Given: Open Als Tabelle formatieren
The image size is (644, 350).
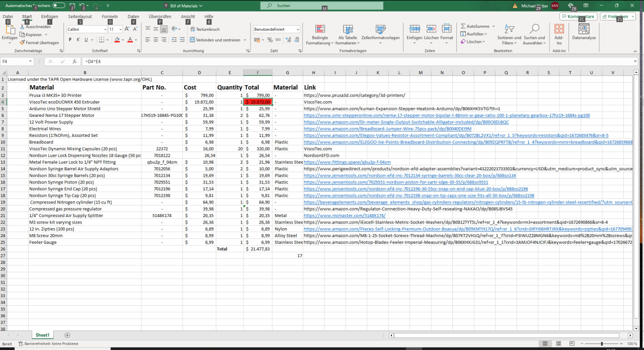Looking at the screenshot, I should click(x=348, y=34).
